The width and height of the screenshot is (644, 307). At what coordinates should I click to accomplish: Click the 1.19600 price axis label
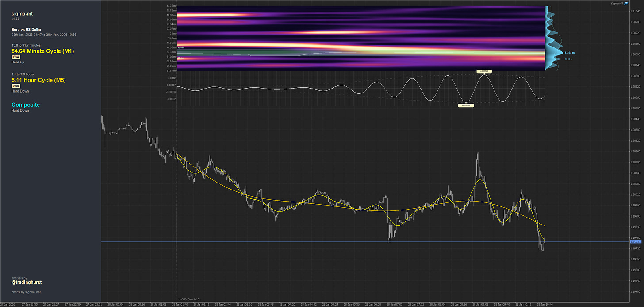click(x=635, y=270)
